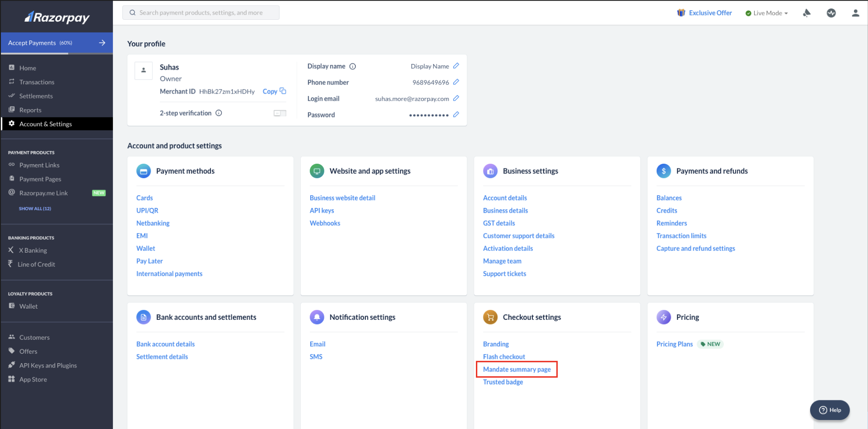
Task: Click the Pricing lightning icon
Action: pos(664,318)
